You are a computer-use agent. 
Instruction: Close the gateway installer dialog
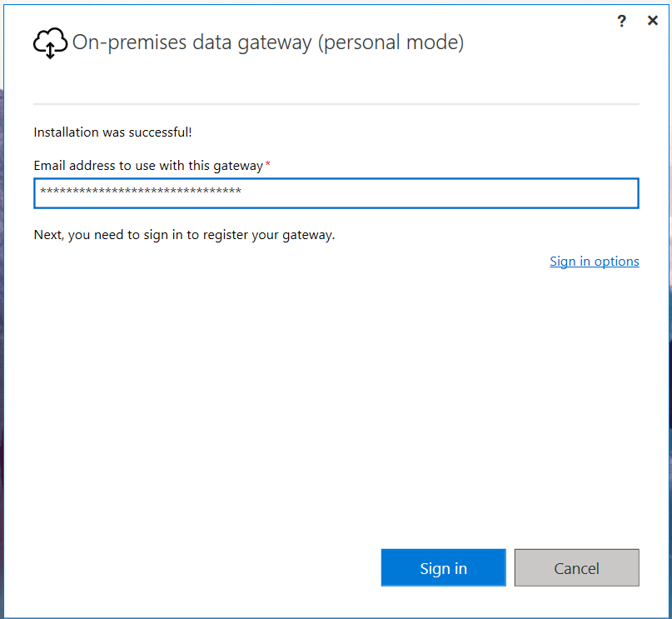[x=653, y=21]
